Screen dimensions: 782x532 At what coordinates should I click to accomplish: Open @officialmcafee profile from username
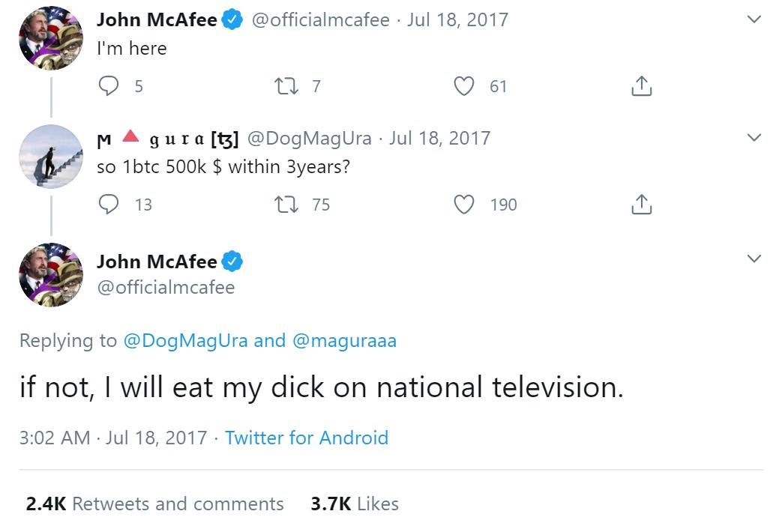[x=167, y=287]
